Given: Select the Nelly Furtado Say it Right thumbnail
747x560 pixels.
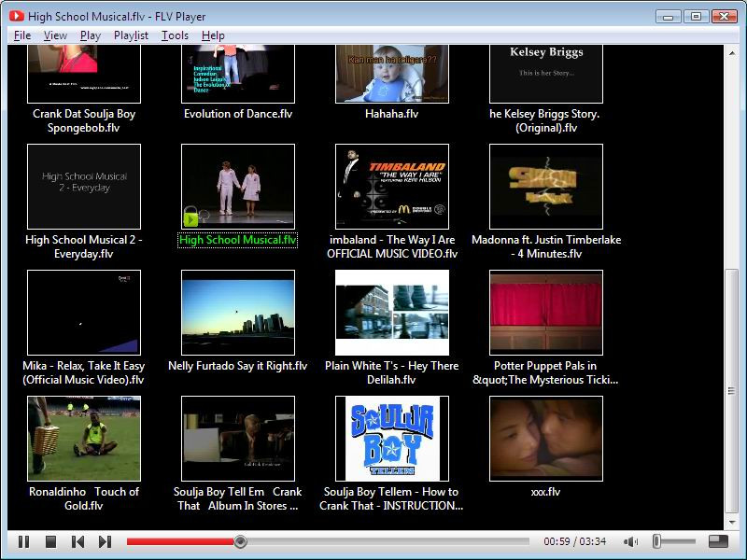Looking at the screenshot, I should pyautogui.click(x=238, y=313).
